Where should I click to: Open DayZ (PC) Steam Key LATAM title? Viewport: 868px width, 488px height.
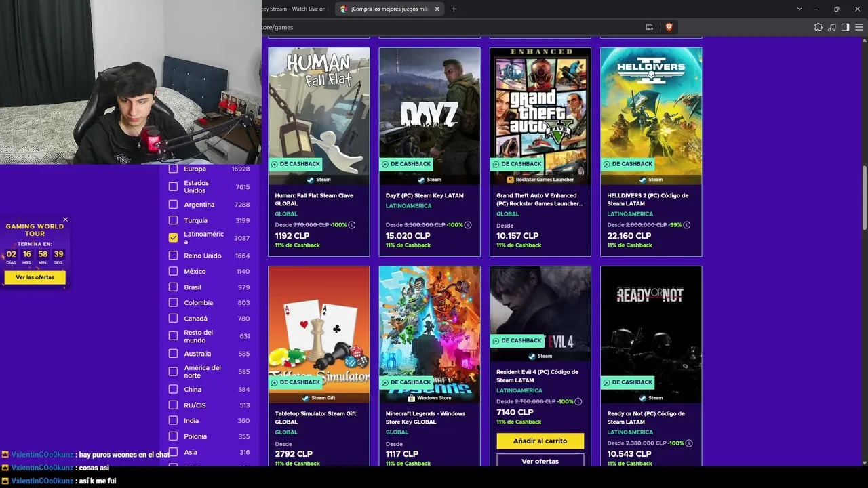[x=425, y=195]
